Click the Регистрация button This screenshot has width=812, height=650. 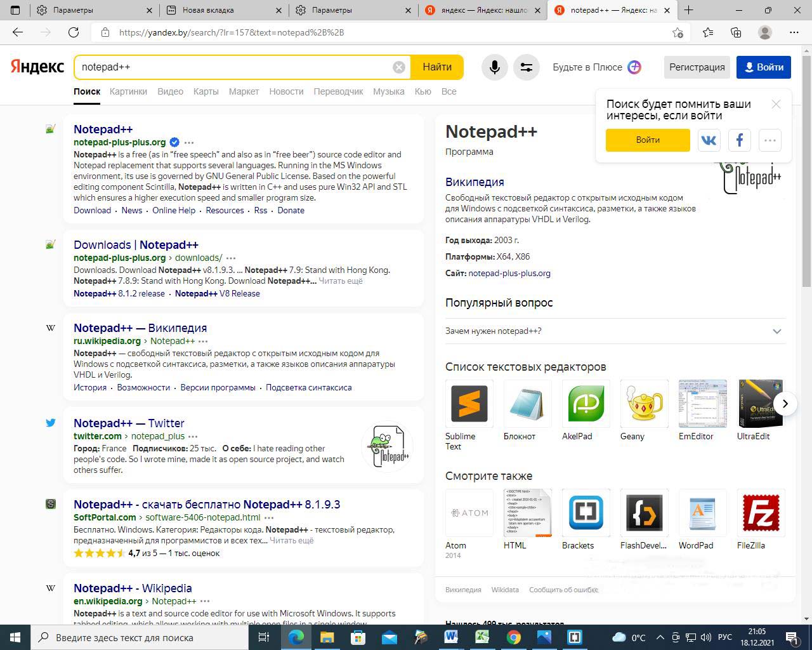point(697,67)
